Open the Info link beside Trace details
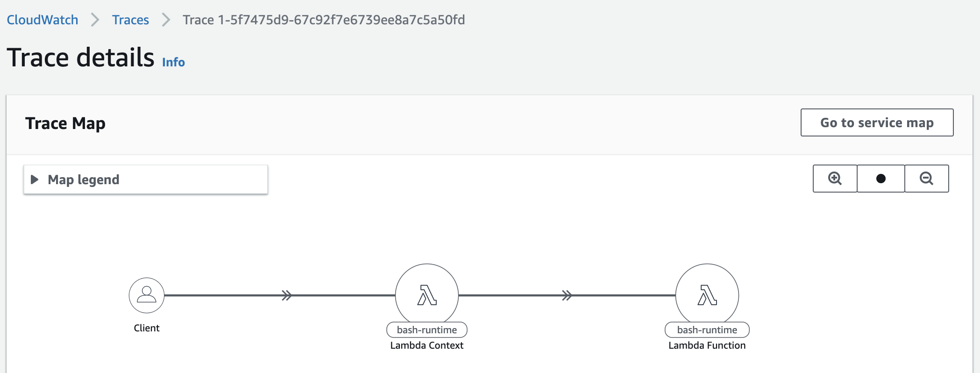Screen dimensions: 980x373 coord(173,62)
